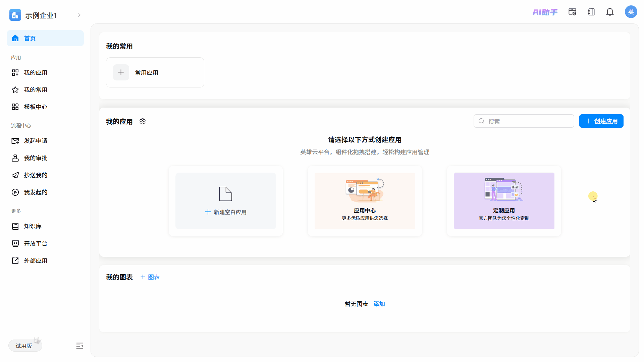Viewport: 644px width, 362px height.
Task: Expand the 示例企业1 enterprise switcher chevron
Action: tap(79, 15)
